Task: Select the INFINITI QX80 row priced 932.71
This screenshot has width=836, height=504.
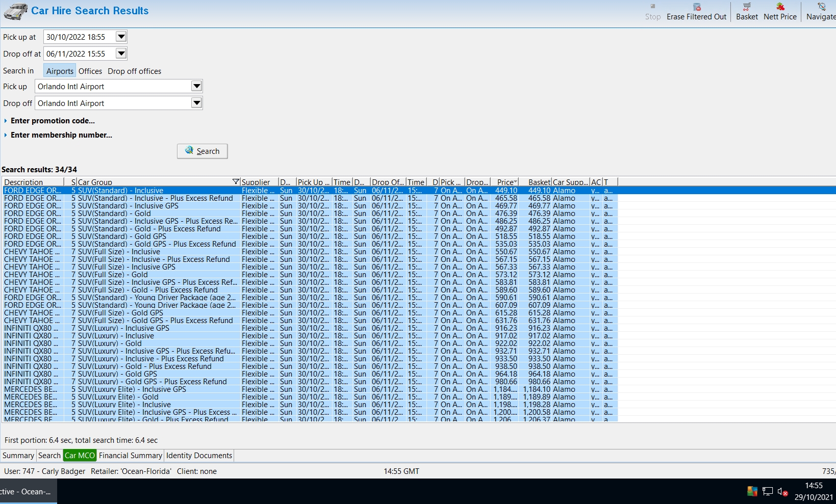Action: 310,351
